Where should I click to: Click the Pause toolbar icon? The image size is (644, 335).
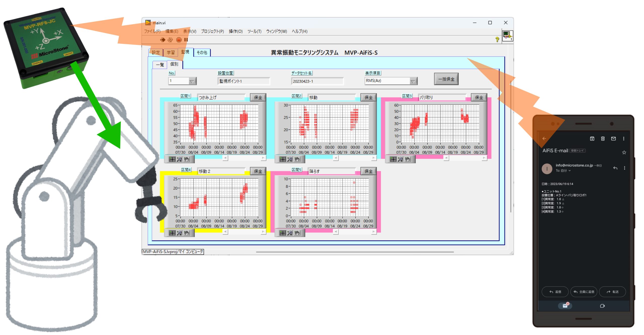(186, 40)
